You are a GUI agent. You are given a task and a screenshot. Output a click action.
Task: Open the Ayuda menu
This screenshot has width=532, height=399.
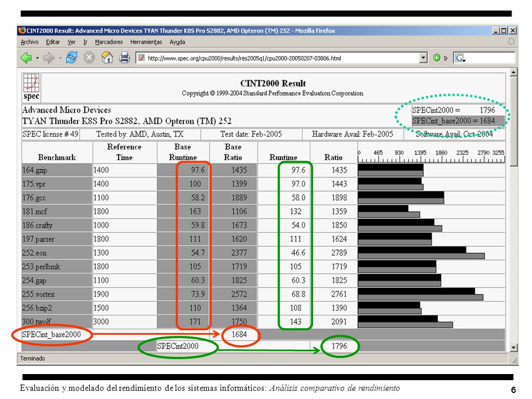pos(177,42)
